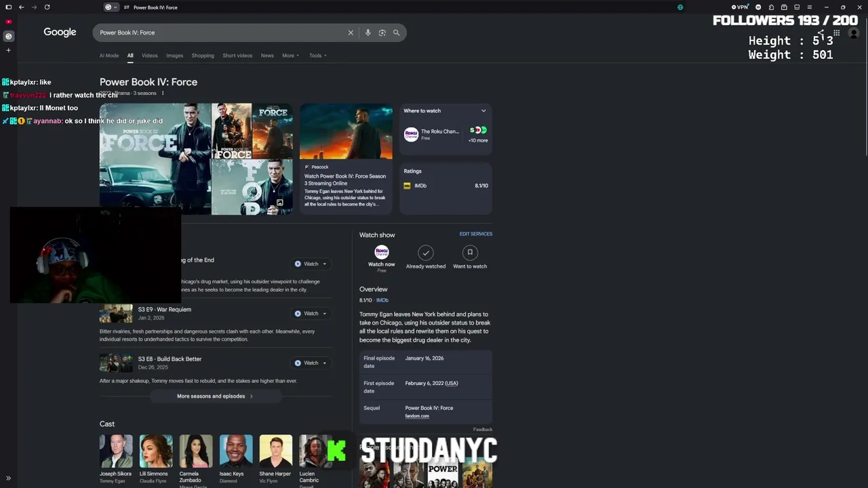Click the teal globe icon in the tab bar
This screenshot has width=868, height=488.
(680, 7)
